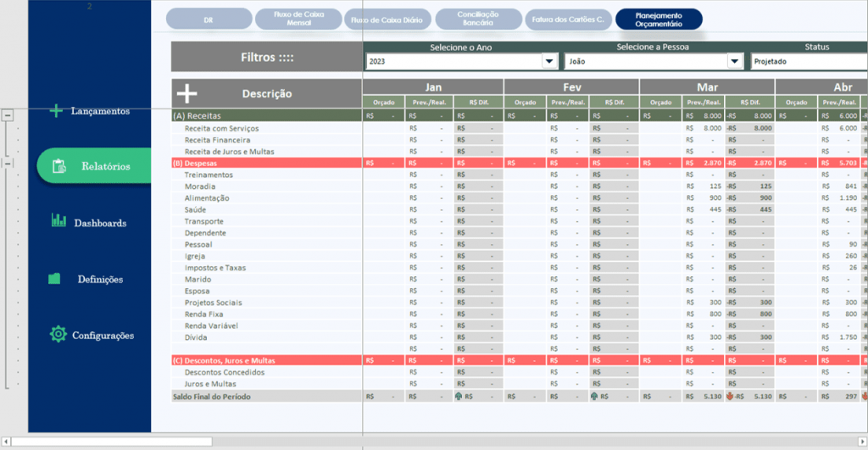Select the Treinamentos row label

209,175
